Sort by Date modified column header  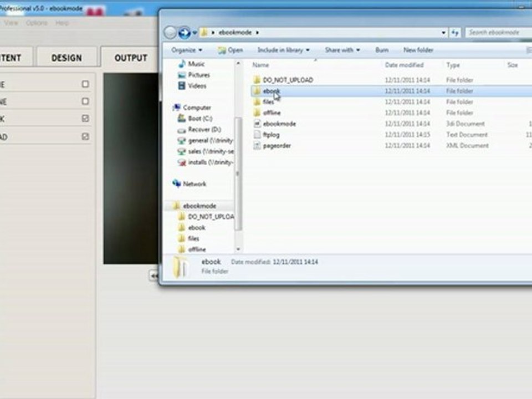404,65
